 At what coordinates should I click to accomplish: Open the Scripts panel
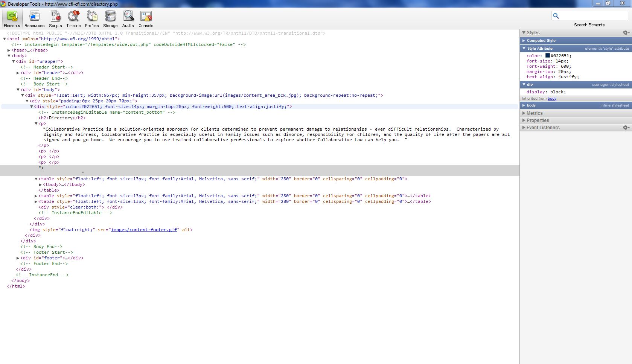coord(55,19)
